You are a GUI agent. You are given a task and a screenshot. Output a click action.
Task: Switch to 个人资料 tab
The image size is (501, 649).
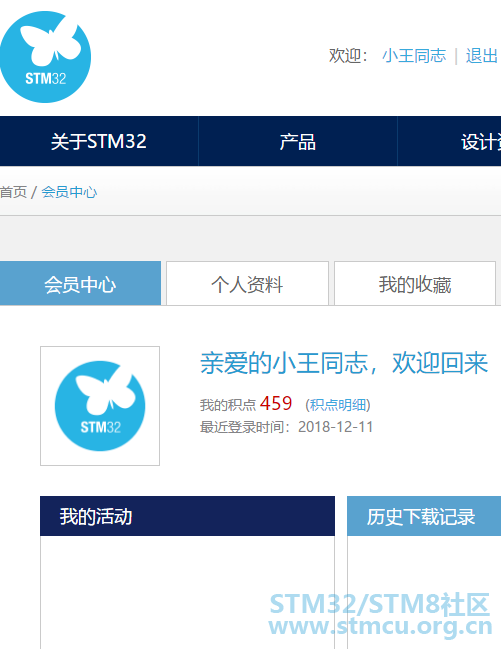point(247,284)
